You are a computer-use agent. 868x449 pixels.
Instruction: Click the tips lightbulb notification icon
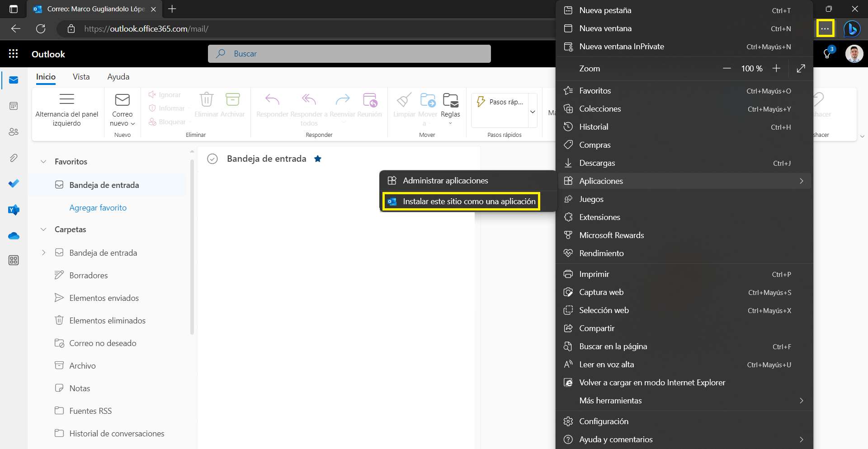click(x=827, y=54)
